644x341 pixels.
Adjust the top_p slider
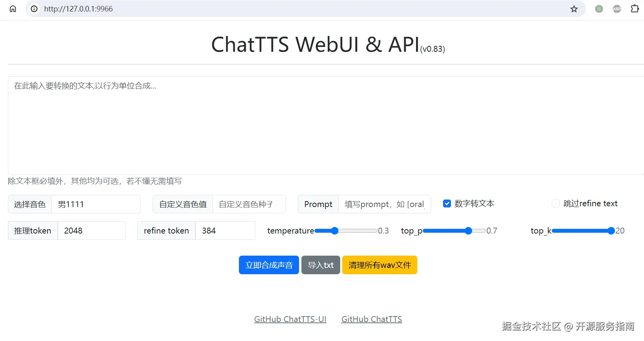point(454,231)
